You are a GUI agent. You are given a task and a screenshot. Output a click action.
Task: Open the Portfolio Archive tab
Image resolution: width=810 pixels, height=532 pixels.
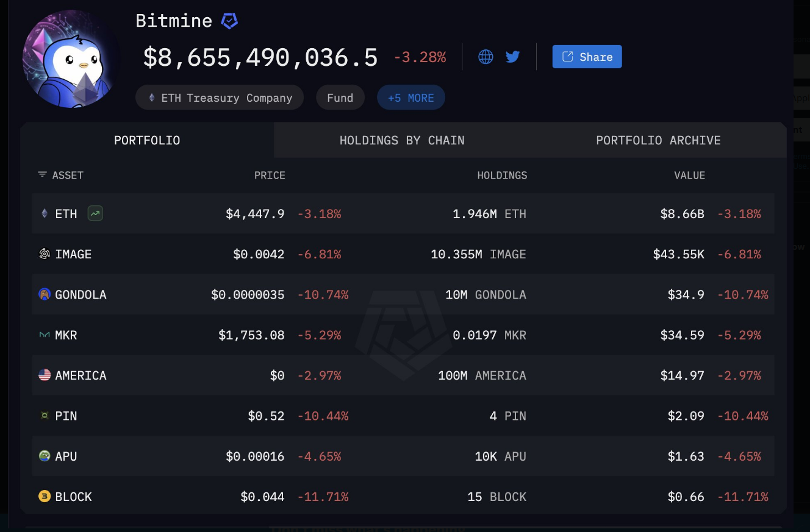658,140
